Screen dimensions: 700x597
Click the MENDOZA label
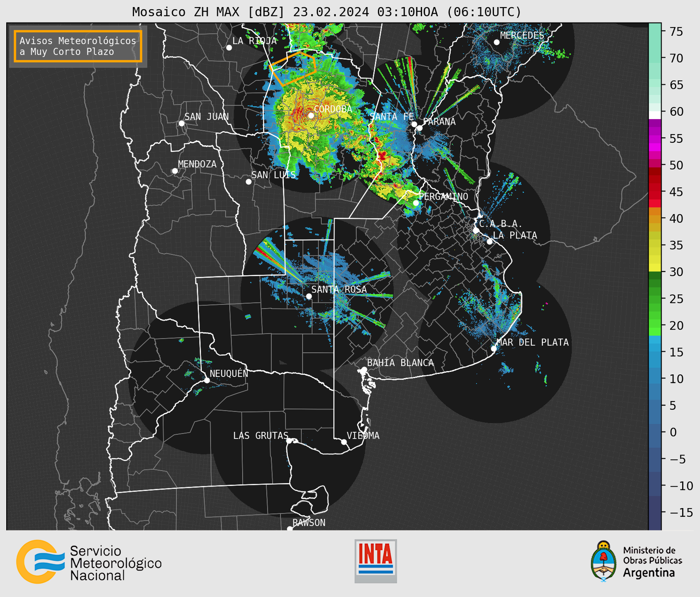(x=198, y=164)
